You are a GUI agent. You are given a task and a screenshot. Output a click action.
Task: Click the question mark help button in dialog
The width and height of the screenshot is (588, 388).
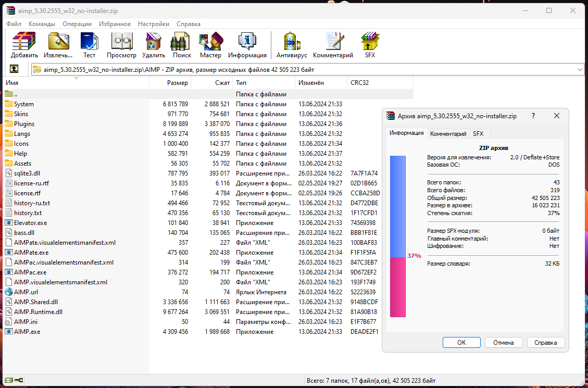(x=534, y=116)
